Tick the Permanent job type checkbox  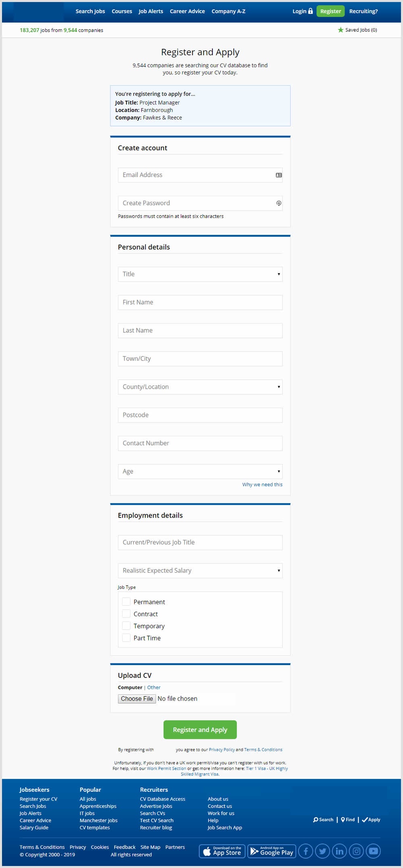click(126, 602)
